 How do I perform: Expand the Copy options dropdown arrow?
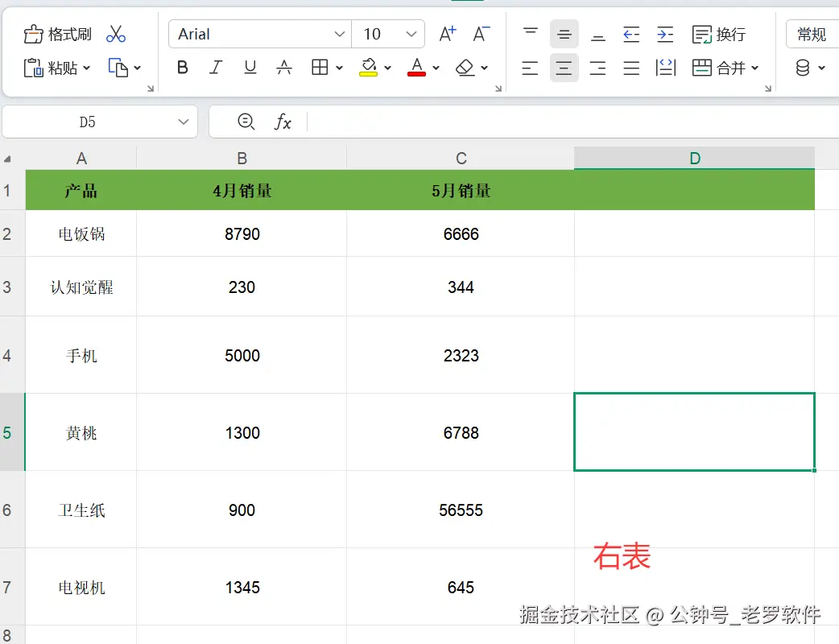(x=138, y=68)
